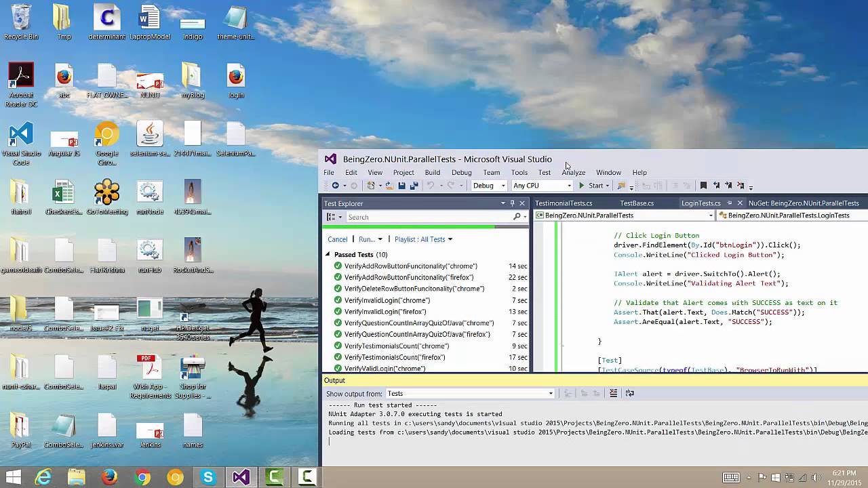Open the Build menu
This screenshot has height=488, width=868.
click(x=433, y=172)
